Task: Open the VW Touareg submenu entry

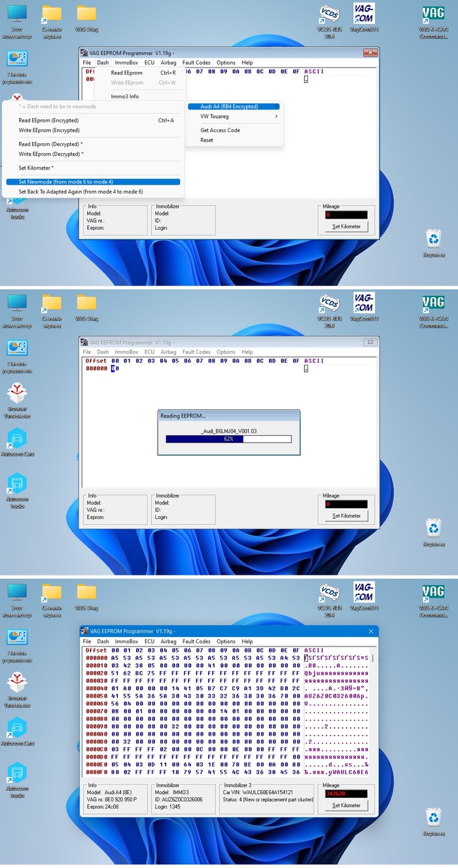Action: point(234,117)
